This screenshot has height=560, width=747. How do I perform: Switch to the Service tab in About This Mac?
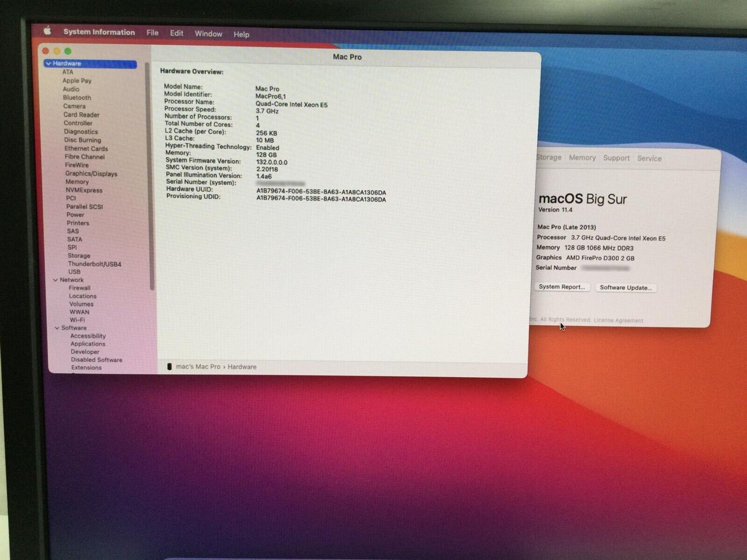[649, 159]
